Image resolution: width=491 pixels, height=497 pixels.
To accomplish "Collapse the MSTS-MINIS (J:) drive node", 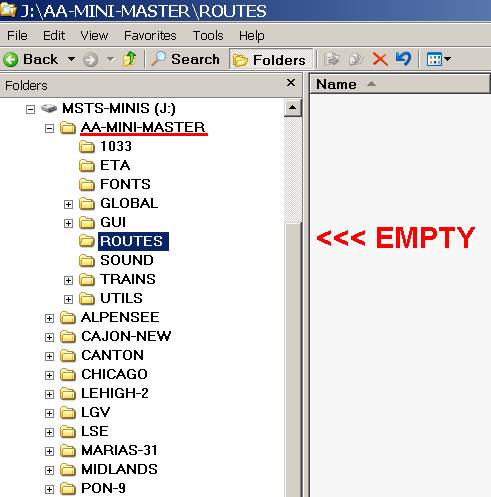I will point(30,109).
